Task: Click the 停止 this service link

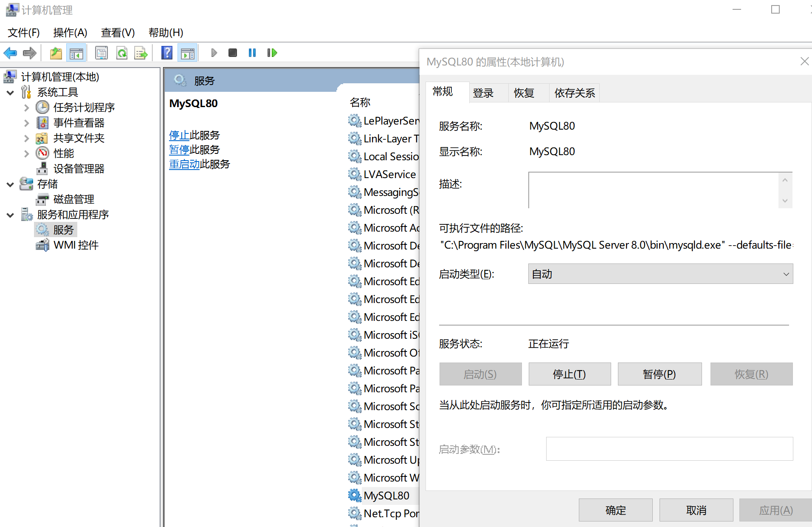Action: pyautogui.click(x=179, y=136)
